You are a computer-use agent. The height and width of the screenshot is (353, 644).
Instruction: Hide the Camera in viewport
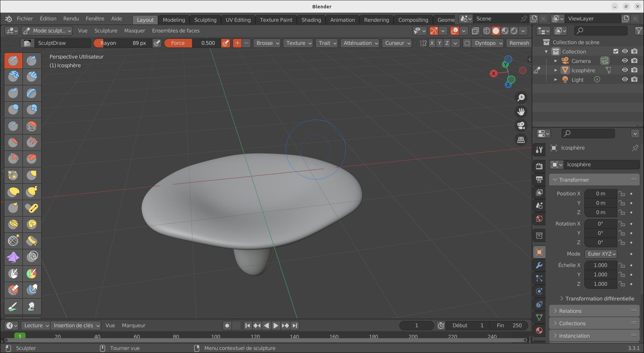pos(625,61)
